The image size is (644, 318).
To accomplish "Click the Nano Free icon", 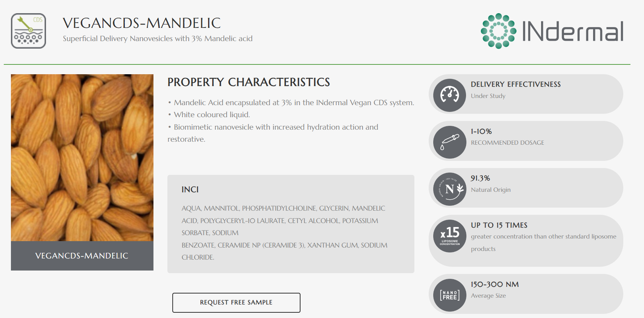I will pos(449,295).
